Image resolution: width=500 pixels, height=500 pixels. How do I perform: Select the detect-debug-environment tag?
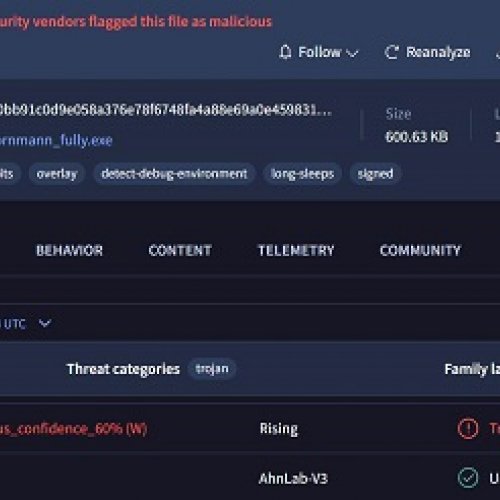174,174
